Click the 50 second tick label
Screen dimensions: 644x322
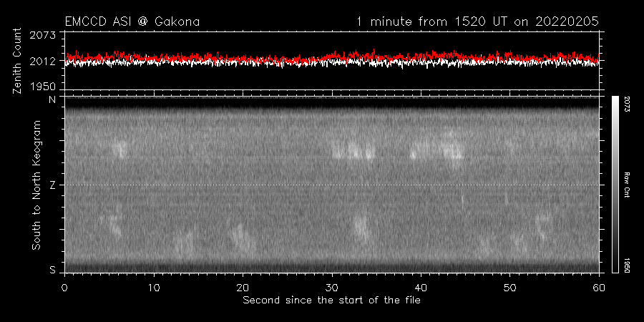pos(509,287)
